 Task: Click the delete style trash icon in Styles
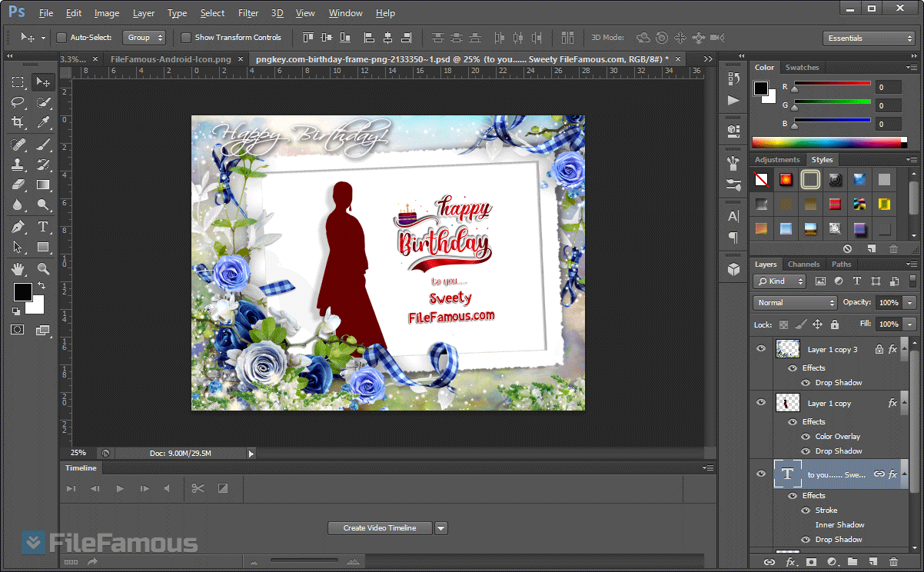(x=893, y=248)
